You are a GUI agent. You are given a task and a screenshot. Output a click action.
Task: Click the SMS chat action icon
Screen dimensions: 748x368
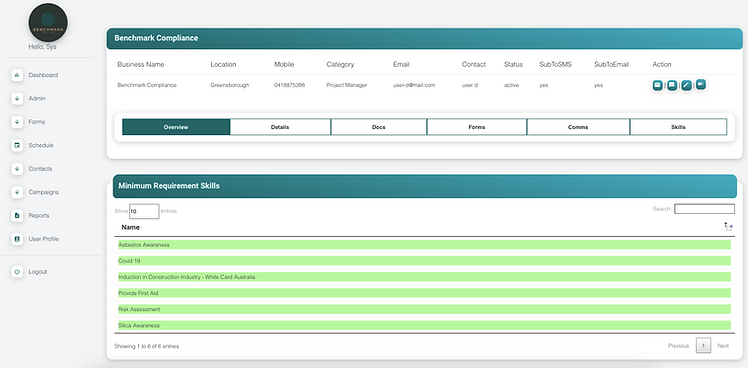(672, 85)
